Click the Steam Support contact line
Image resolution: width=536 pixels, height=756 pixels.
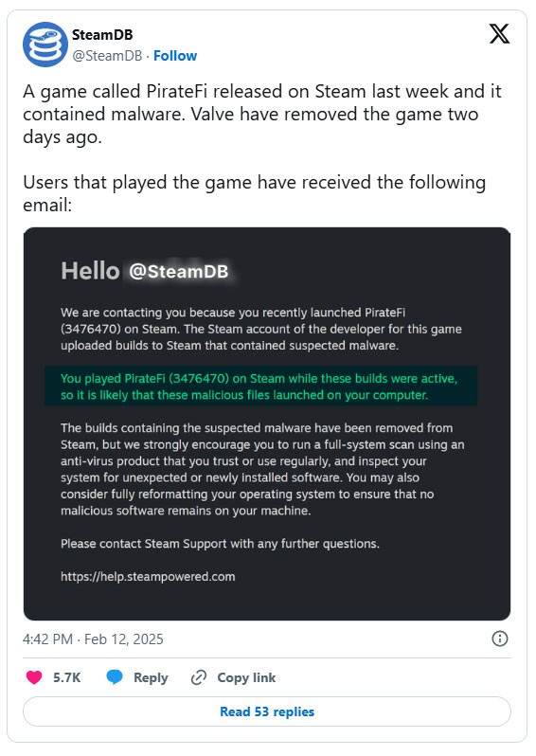coord(220,544)
